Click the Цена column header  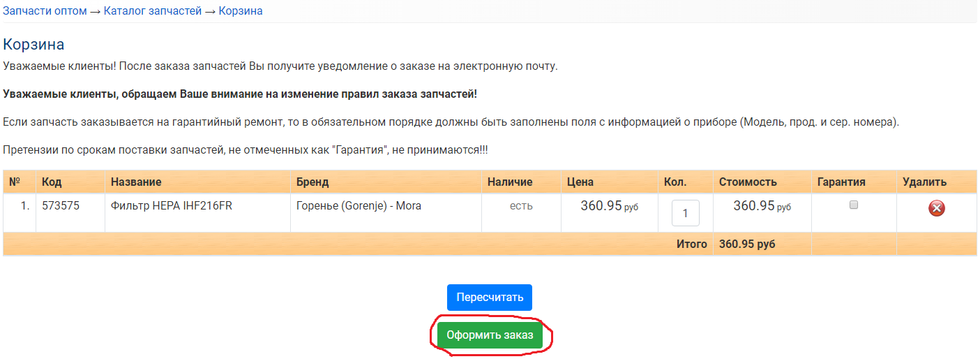580,182
